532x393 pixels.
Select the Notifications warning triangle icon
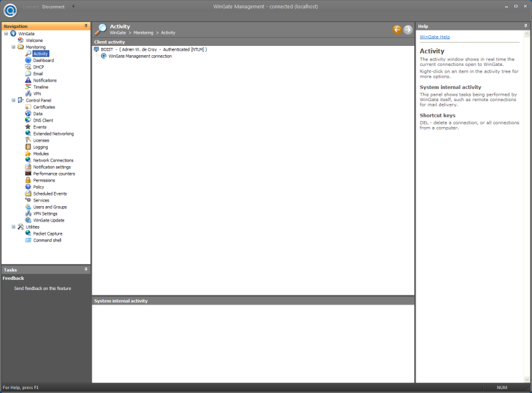(x=28, y=80)
